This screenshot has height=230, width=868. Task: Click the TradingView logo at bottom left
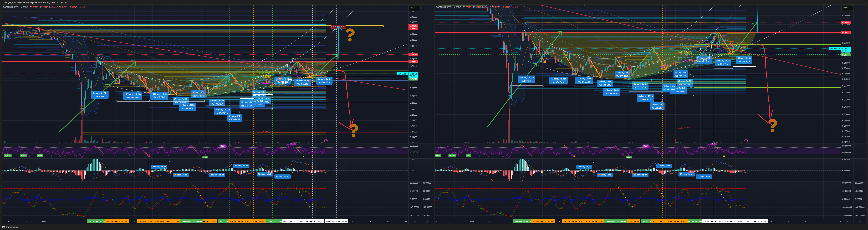tap(10, 227)
